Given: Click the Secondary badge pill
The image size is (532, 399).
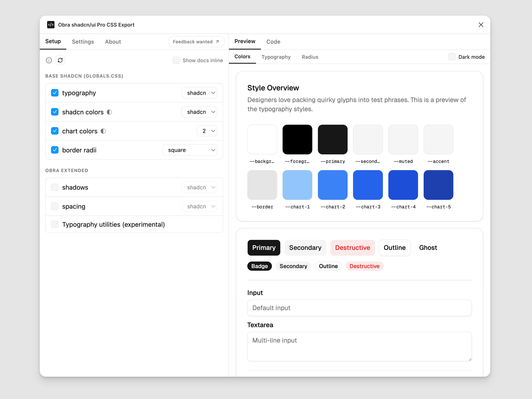Looking at the screenshot, I should click(293, 266).
